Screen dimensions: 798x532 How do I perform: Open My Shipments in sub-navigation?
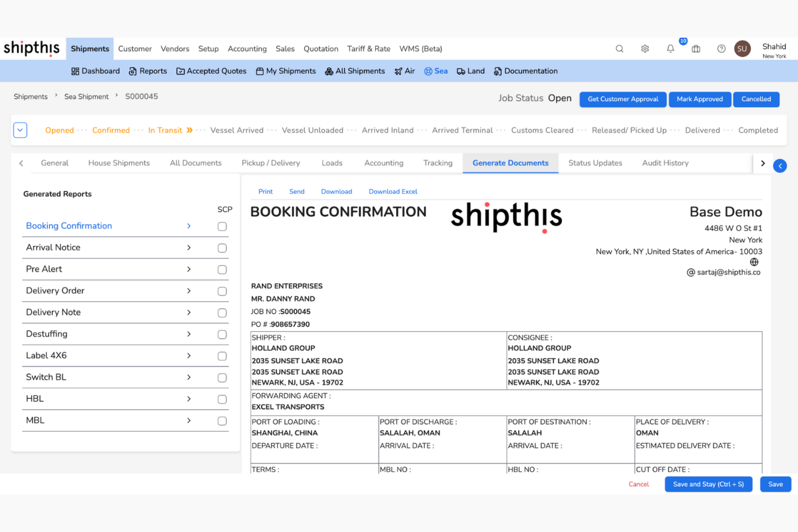tap(286, 71)
